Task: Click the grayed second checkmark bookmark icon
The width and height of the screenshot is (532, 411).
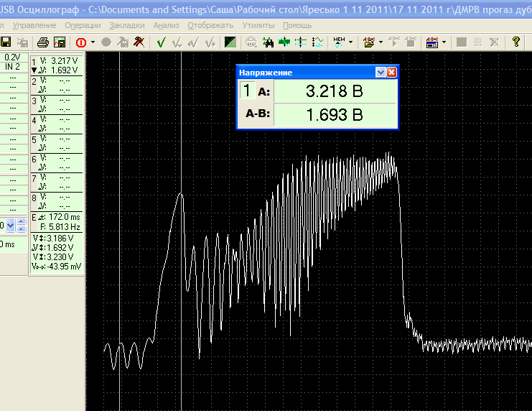Action: 177,42
